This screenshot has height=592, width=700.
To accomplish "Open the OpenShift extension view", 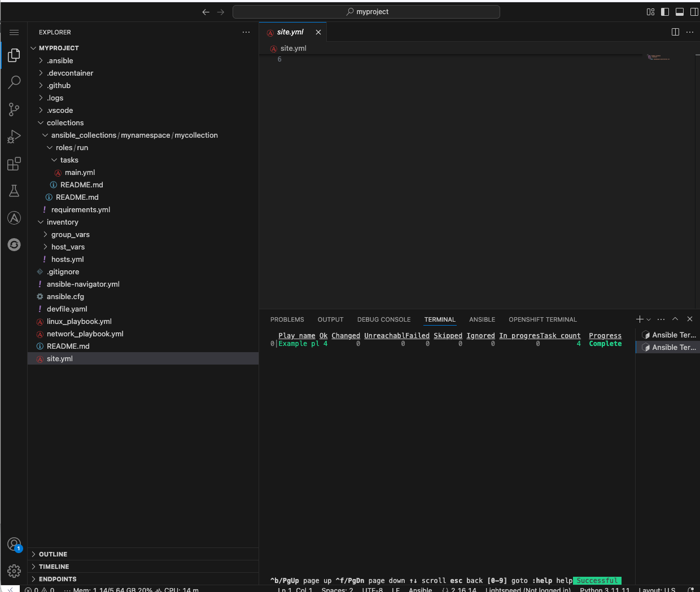I will pyautogui.click(x=14, y=244).
